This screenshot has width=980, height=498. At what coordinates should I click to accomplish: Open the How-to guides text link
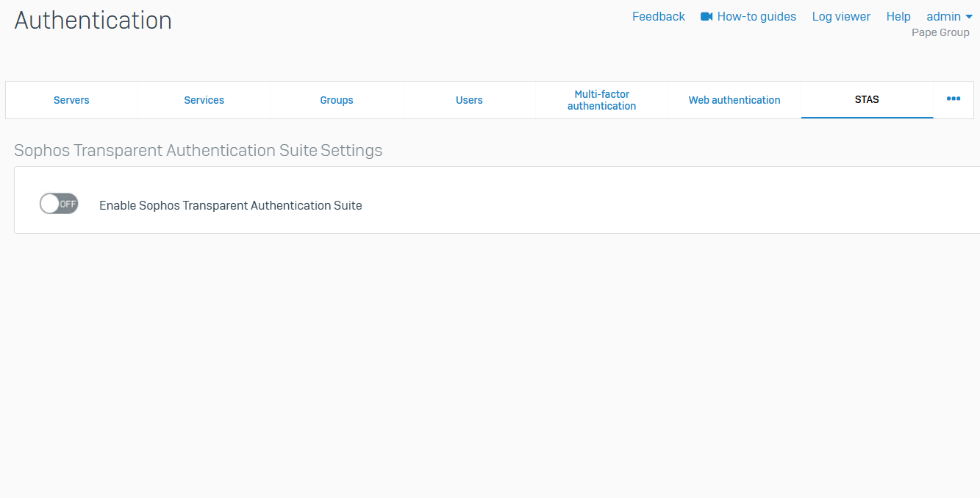(757, 16)
